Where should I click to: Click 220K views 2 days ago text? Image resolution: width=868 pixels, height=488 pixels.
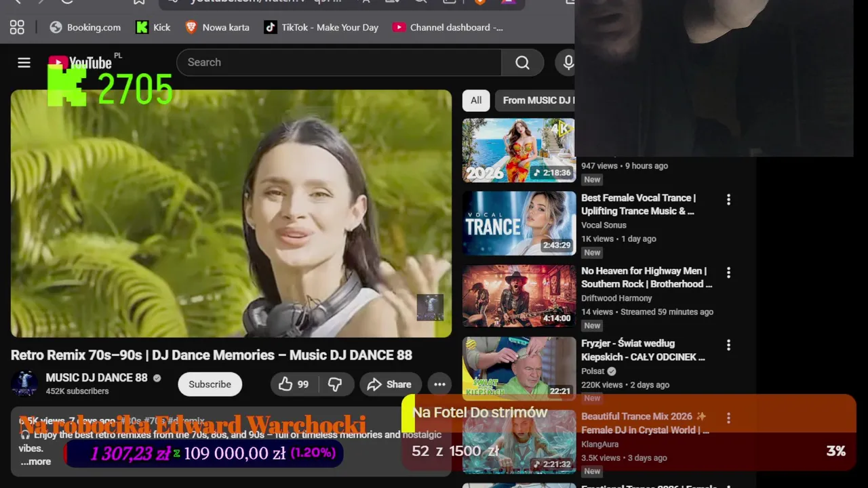[x=625, y=384]
